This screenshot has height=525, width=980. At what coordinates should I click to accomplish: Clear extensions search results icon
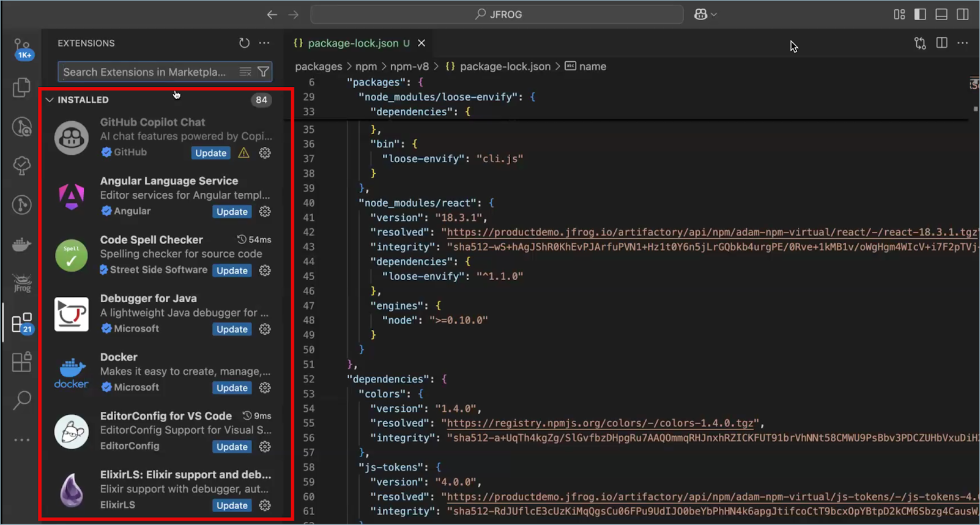pyautogui.click(x=245, y=72)
